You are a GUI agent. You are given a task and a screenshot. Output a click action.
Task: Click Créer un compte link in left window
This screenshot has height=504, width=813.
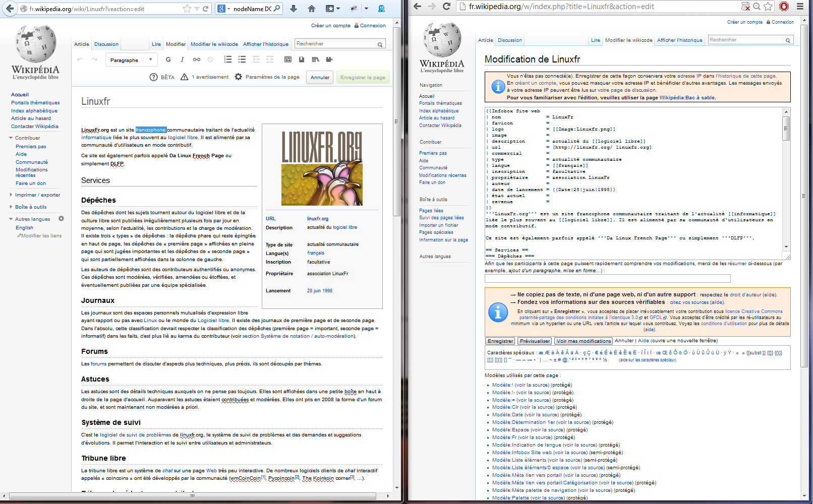click(x=331, y=26)
